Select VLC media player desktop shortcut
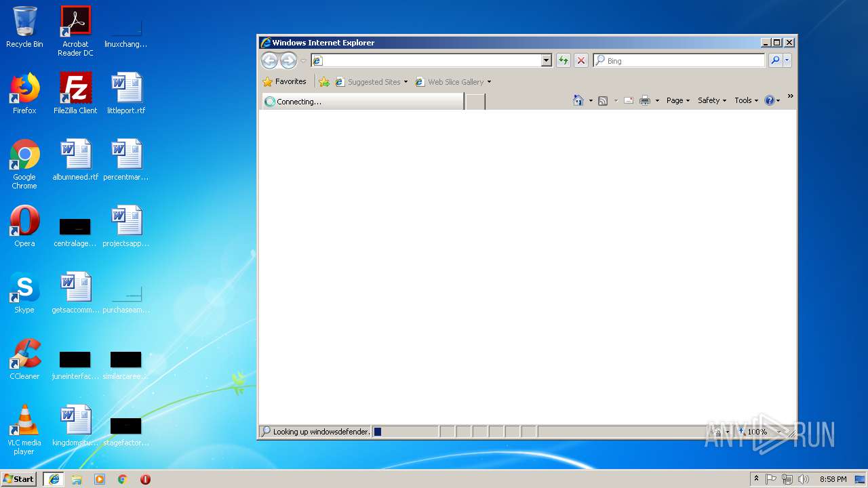Image resolution: width=868 pixels, height=488 pixels. [24, 430]
